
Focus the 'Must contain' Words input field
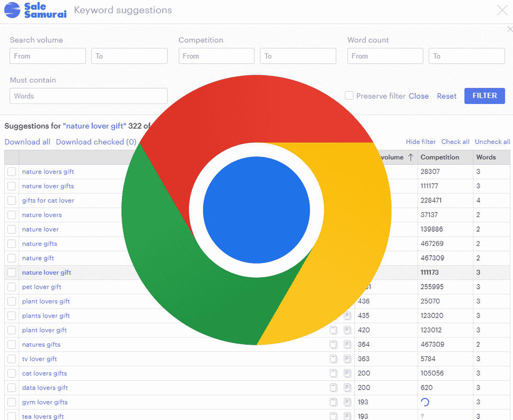tap(88, 96)
